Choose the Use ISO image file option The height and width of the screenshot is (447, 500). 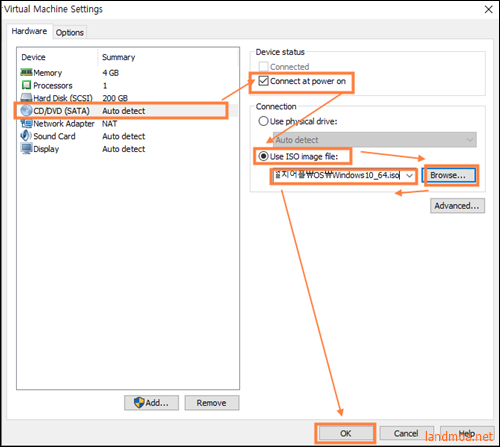point(263,156)
